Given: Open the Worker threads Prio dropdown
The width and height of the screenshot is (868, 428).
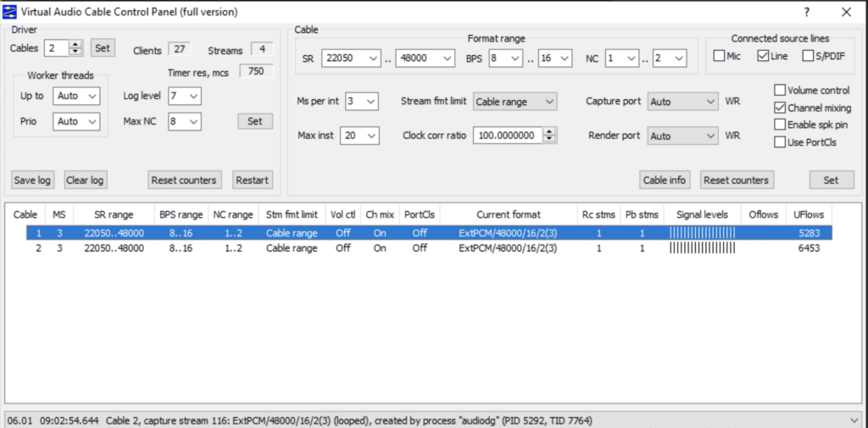Looking at the screenshot, I should (76, 120).
